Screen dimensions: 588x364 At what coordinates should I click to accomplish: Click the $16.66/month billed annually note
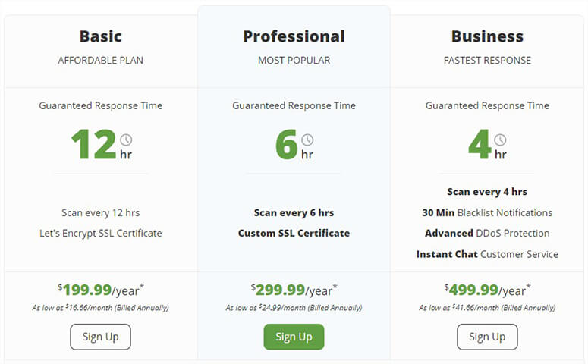100,308
